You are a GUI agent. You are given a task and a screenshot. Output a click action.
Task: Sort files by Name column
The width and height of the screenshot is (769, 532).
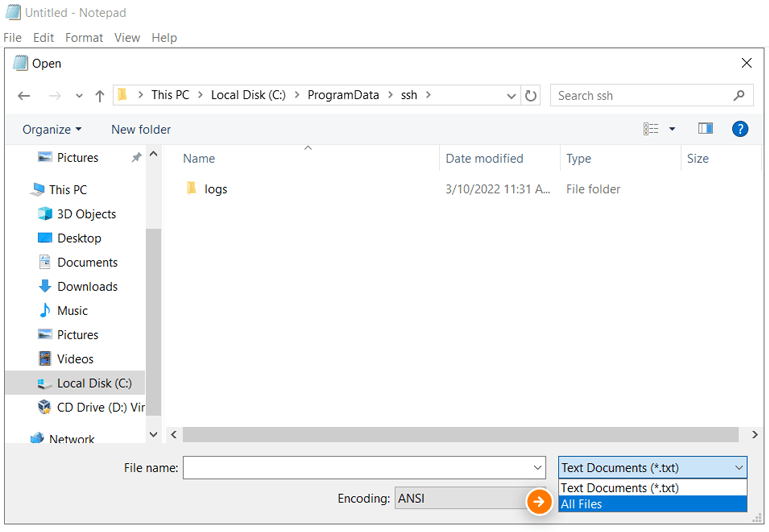[x=199, y=158]
